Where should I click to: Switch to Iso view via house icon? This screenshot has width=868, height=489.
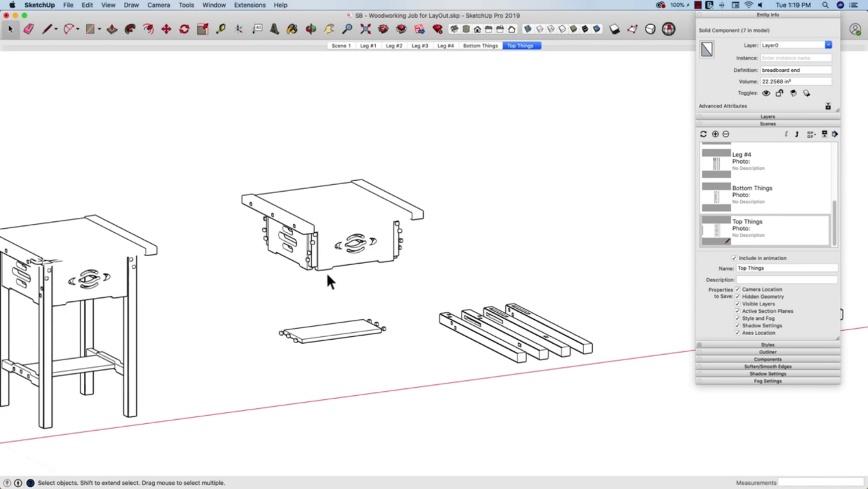(455, 29)
